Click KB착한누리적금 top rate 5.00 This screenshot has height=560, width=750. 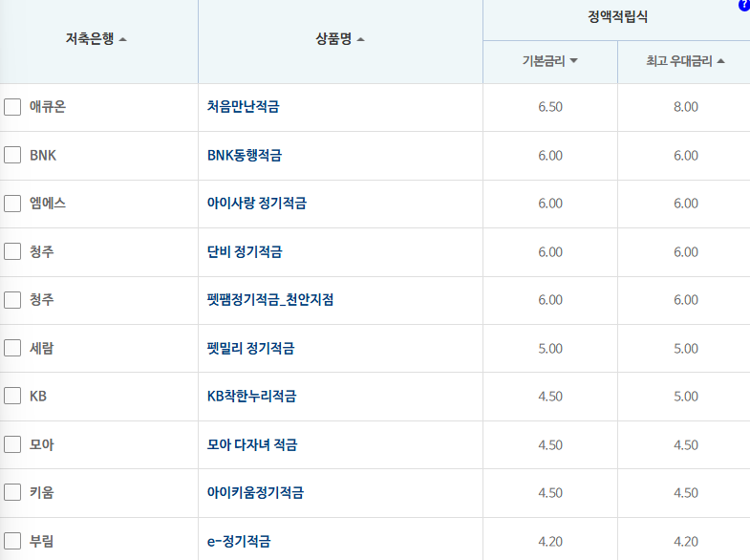click(686, 397)
